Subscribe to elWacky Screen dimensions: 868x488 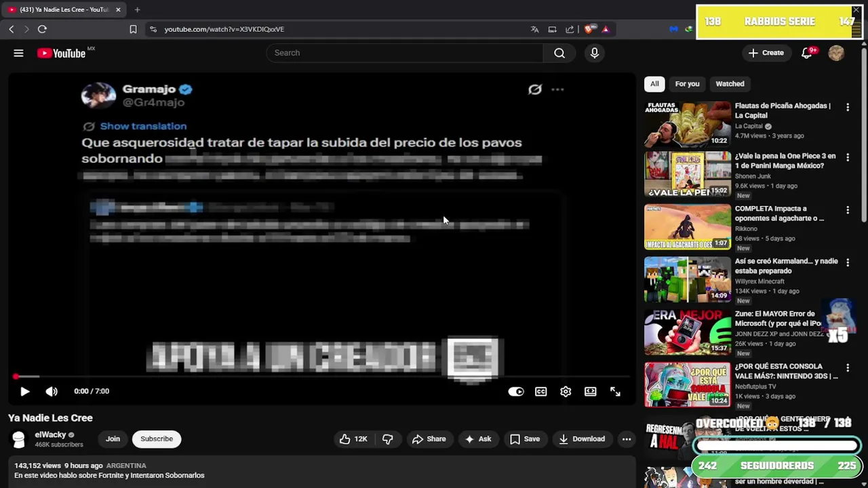[x=157, y=439]
